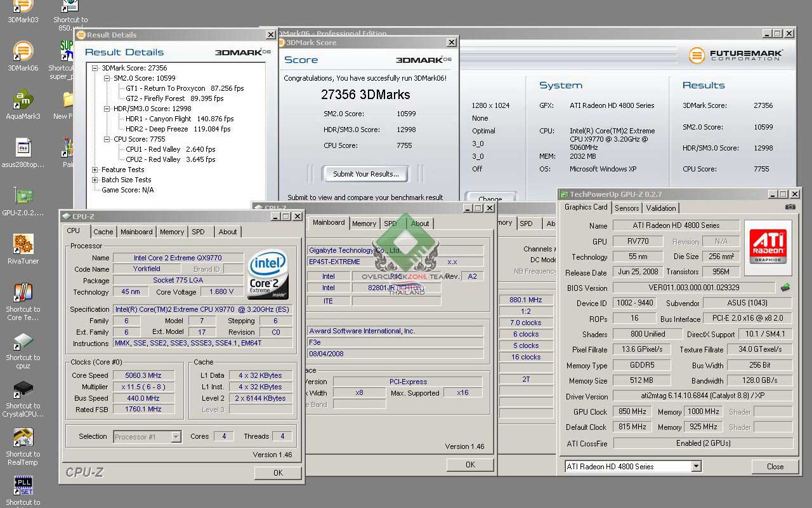
Task: Click the Specification field in CPU-Z
Action: point(203,309)
